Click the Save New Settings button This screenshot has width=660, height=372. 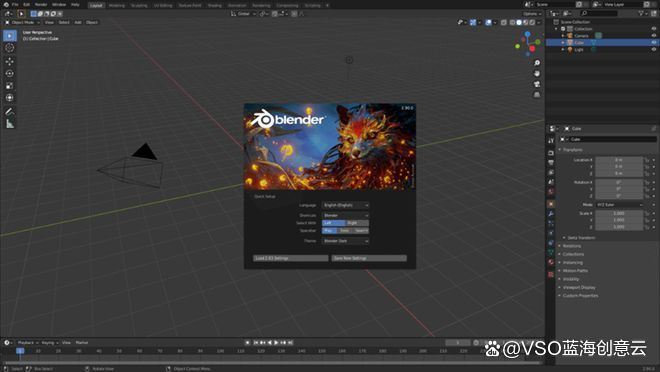(369, 258)
